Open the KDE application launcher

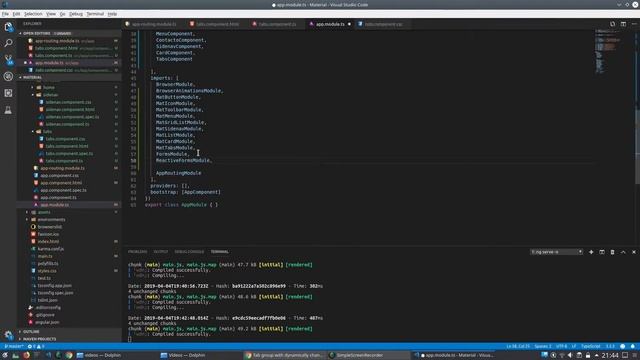tap(5, 356)
